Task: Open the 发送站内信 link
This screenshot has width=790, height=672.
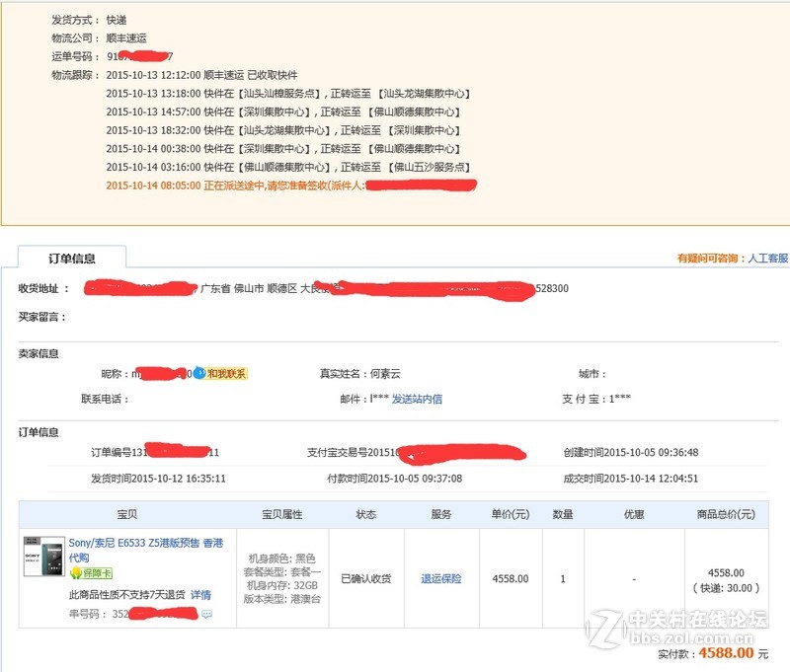Action: pyautogui.click(x=417, y=400)
